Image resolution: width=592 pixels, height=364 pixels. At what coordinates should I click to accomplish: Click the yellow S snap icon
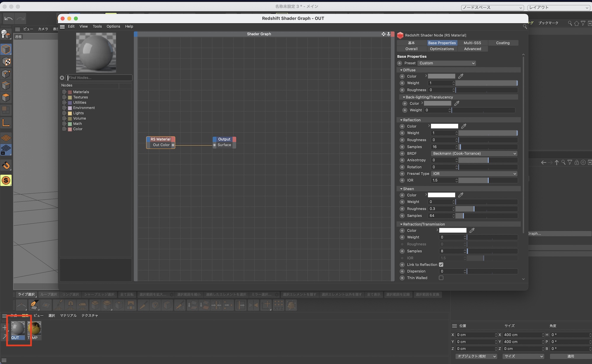coord(6,180)
